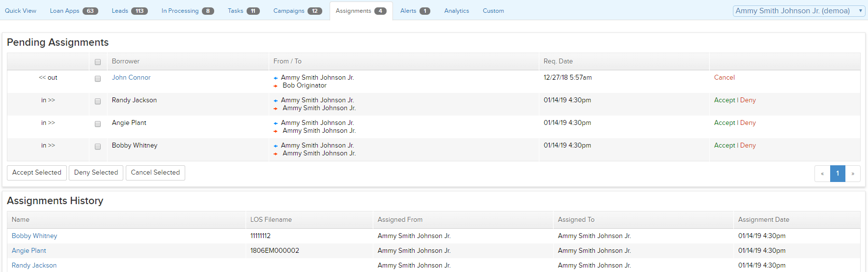The width and height of the screenshot is (868, 272).
Task: Cancel the John Connor assignment
Action: [724, 78]
